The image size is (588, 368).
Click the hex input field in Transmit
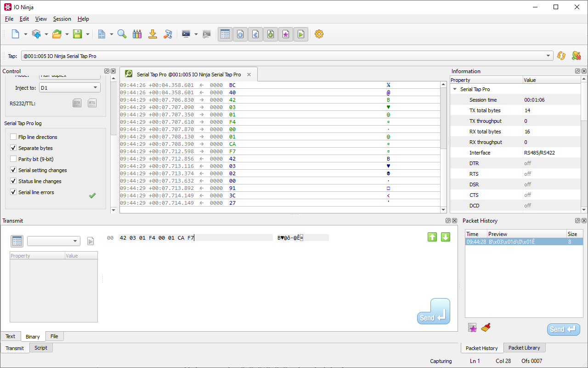pos(195,238)
